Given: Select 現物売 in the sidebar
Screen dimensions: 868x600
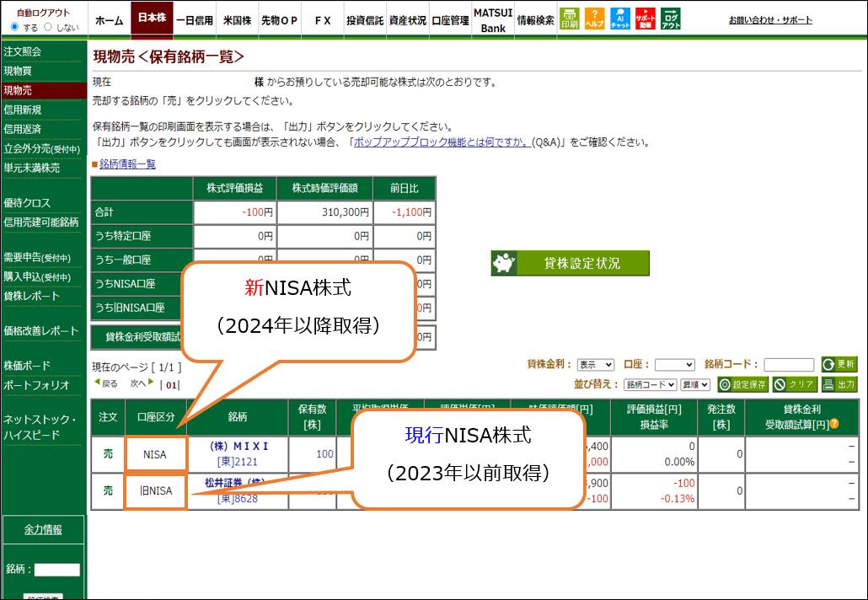Looking at the screenshot, I should click(x=43, y=90).
